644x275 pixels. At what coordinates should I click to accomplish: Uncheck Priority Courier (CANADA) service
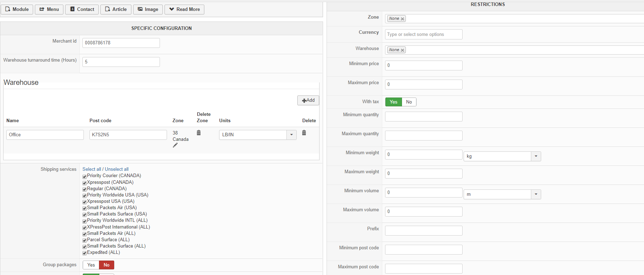(x=85, y=176)
